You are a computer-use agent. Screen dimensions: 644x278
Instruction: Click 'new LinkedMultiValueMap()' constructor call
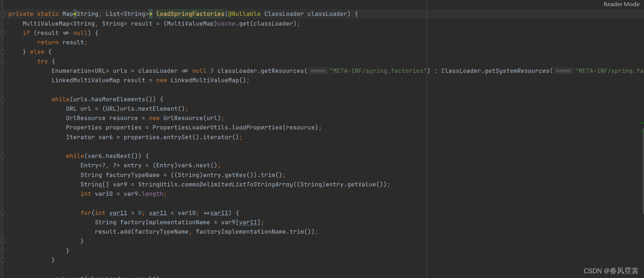pos(201,80)
